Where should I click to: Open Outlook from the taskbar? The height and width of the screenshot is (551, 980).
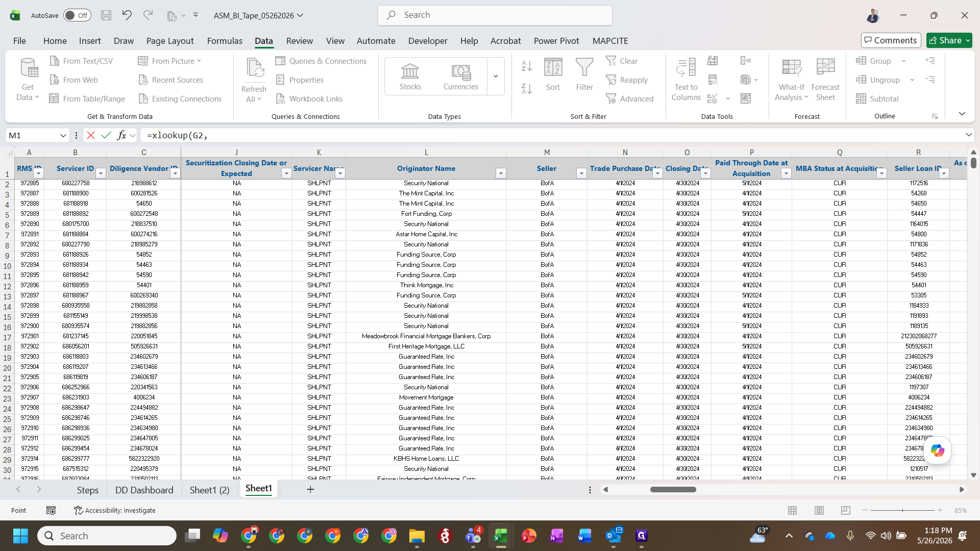613,536
